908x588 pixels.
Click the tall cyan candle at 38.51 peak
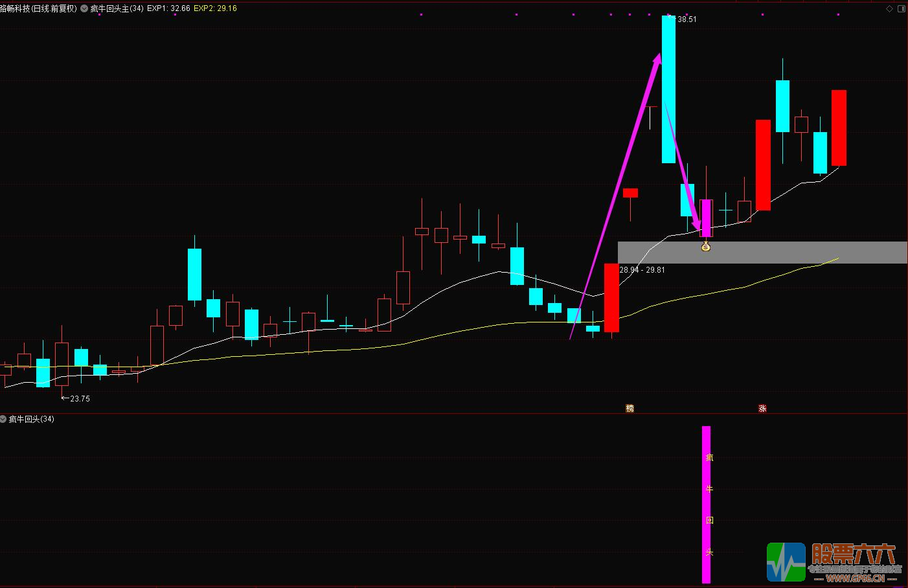pyautogui.click(x=668, y=89)
